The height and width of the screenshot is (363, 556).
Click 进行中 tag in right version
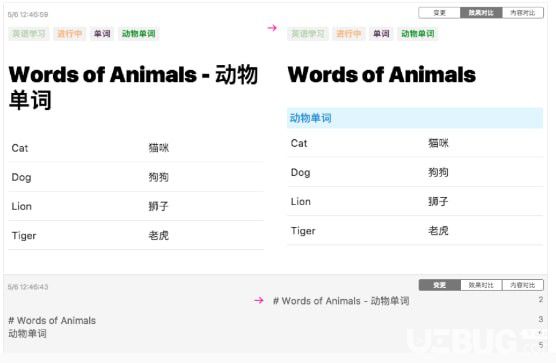coord(349,34)
